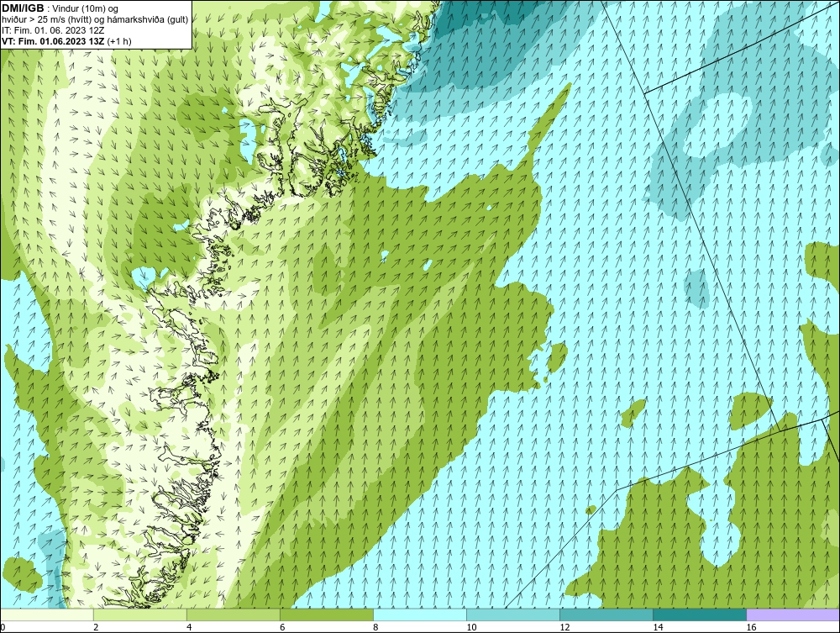Click the pale cyan 8-10 m/s legend swatch
Viewport: 840px width, 633px height.
(x=420, y=615)
